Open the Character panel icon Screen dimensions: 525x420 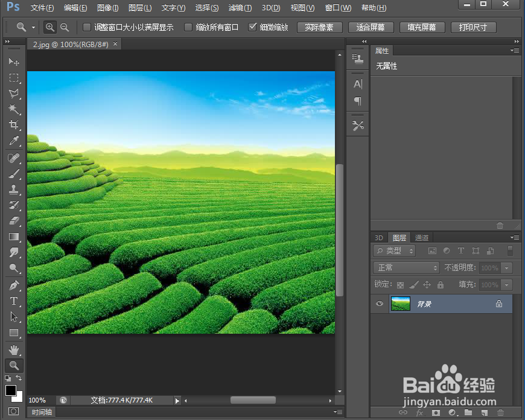(358, 84)
